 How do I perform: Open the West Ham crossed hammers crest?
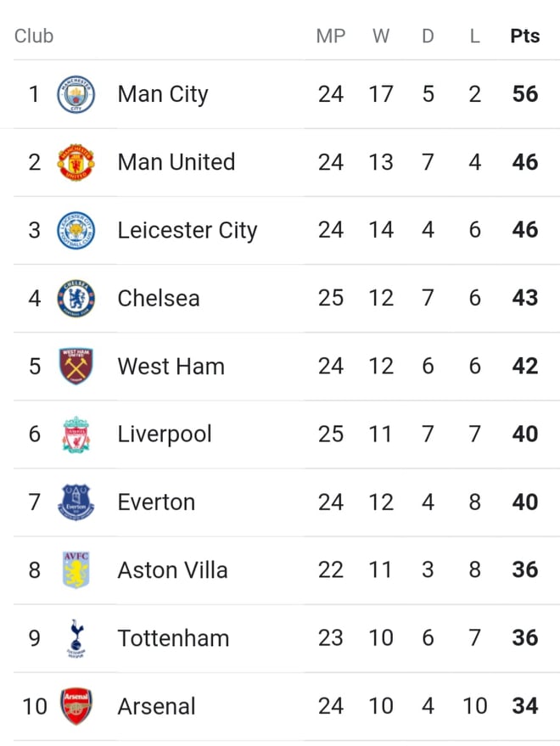(76, 367)
